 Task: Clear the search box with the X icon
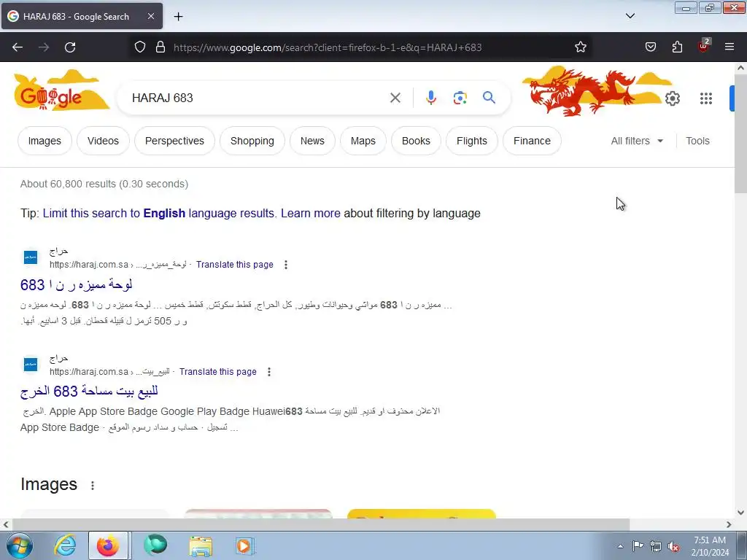point(395,98)
